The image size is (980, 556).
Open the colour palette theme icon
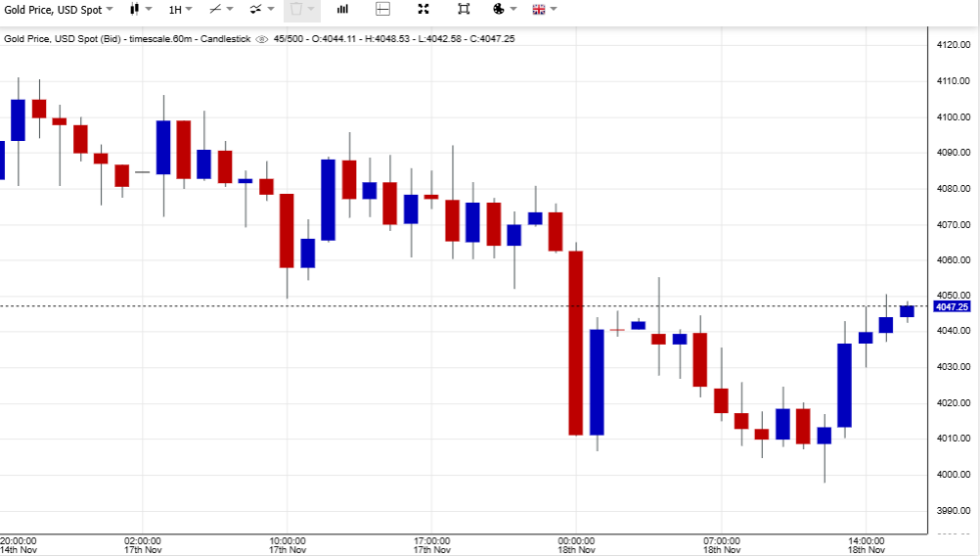[498, 10]
